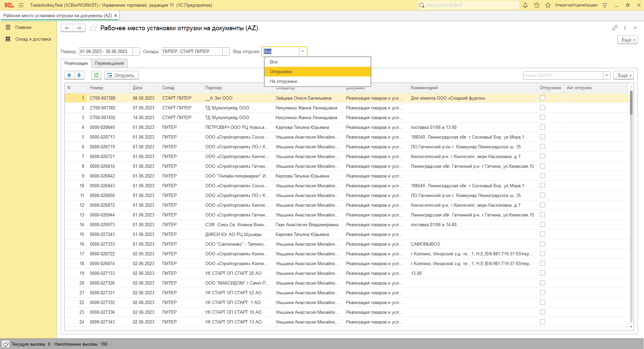Open the table 'Еще' dropdown menu
The width and height of the screenshot is (644, 349).
(624, 75)
